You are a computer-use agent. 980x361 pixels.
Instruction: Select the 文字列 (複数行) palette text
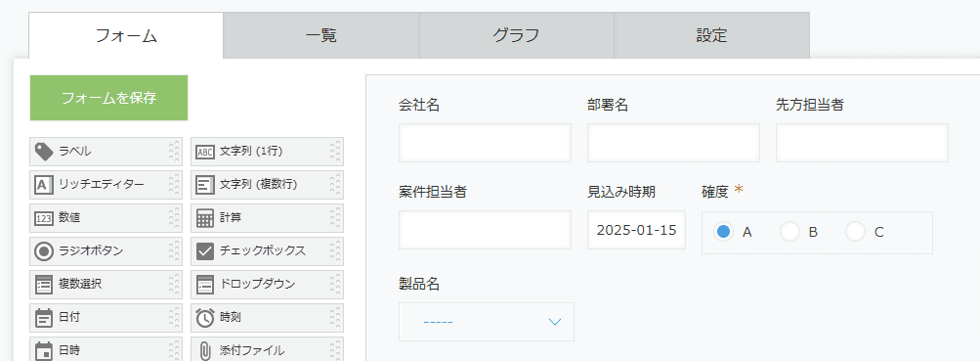click(258, 185)
